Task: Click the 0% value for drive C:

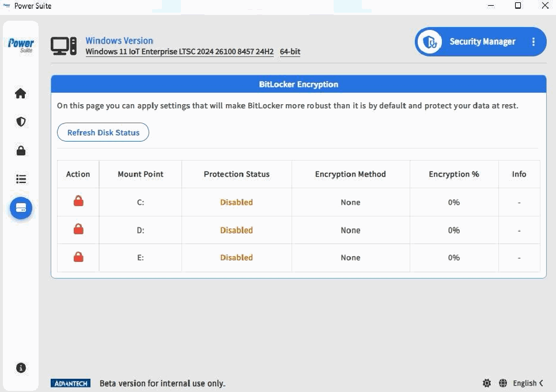Action: tap(454, 202)
